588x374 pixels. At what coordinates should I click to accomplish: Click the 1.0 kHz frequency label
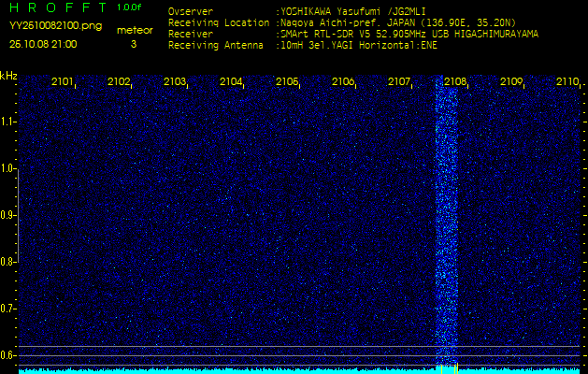click(7, 168)
